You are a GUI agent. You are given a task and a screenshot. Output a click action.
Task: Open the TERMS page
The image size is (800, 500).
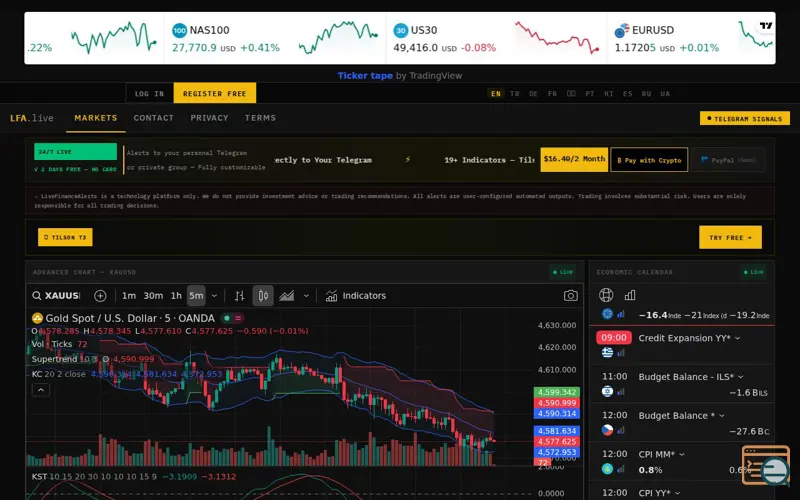260,118
